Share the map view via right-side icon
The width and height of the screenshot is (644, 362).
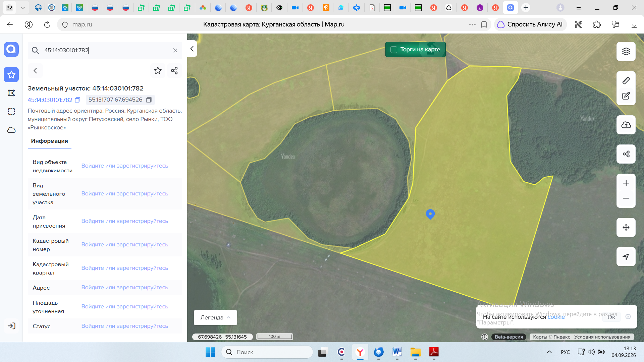[626, 154]
